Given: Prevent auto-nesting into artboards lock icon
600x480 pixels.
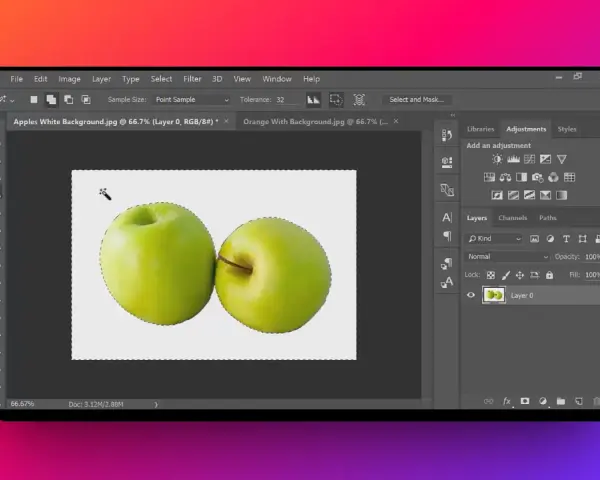Looking at the screenshot, I should 535,275.
